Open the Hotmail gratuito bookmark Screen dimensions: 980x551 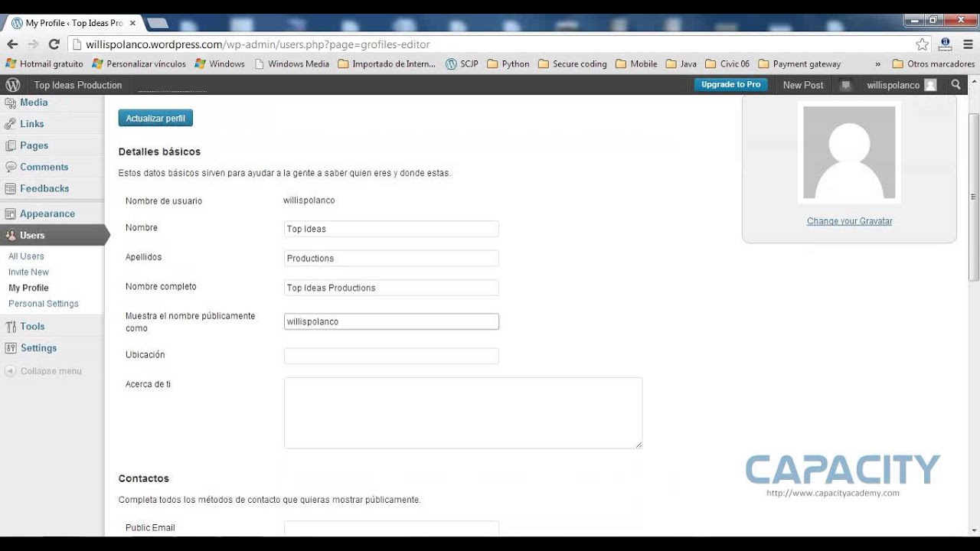tap(44, 64)
